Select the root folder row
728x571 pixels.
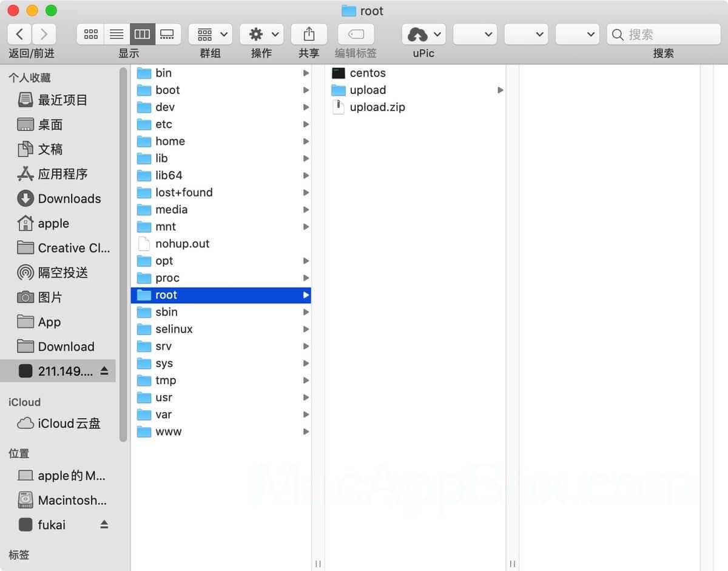pos(221,295)
